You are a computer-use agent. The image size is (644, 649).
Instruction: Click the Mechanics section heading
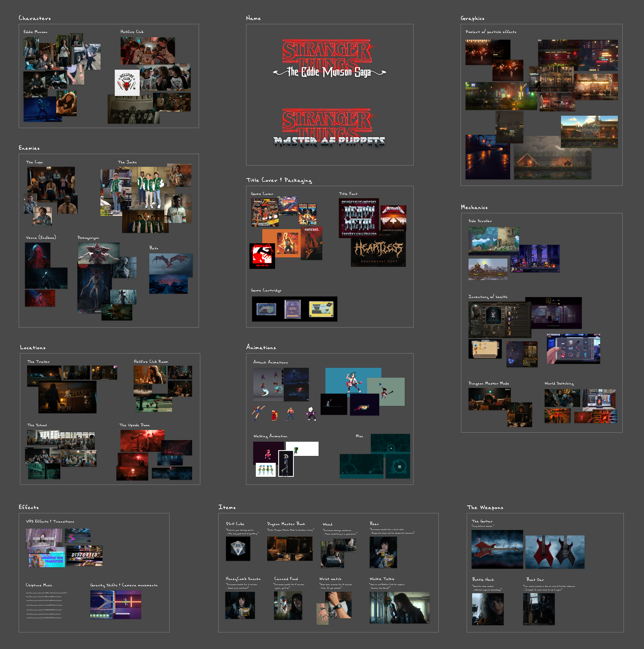point(474,208)
